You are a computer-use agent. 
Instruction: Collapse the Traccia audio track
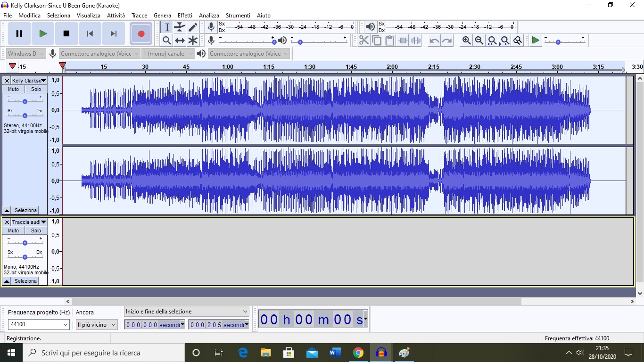click(7, 281)
